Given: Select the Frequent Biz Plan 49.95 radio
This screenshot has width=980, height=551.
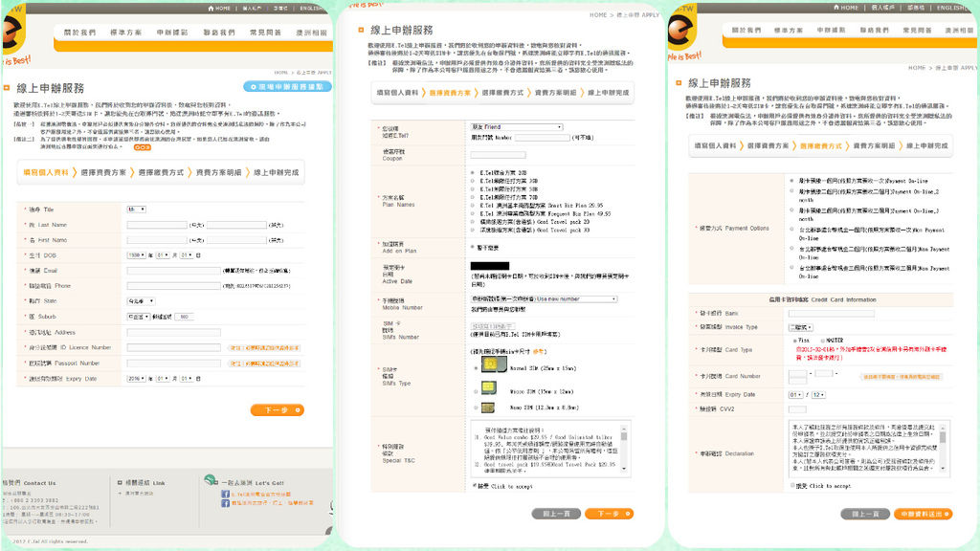Looking at the screenshot, I should click(x=473, y=213).
